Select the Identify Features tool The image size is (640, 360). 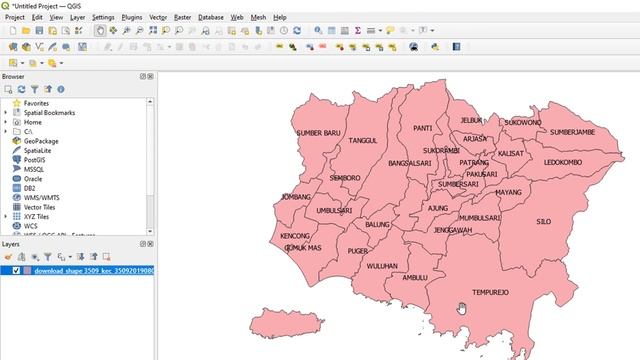[318, 31]
